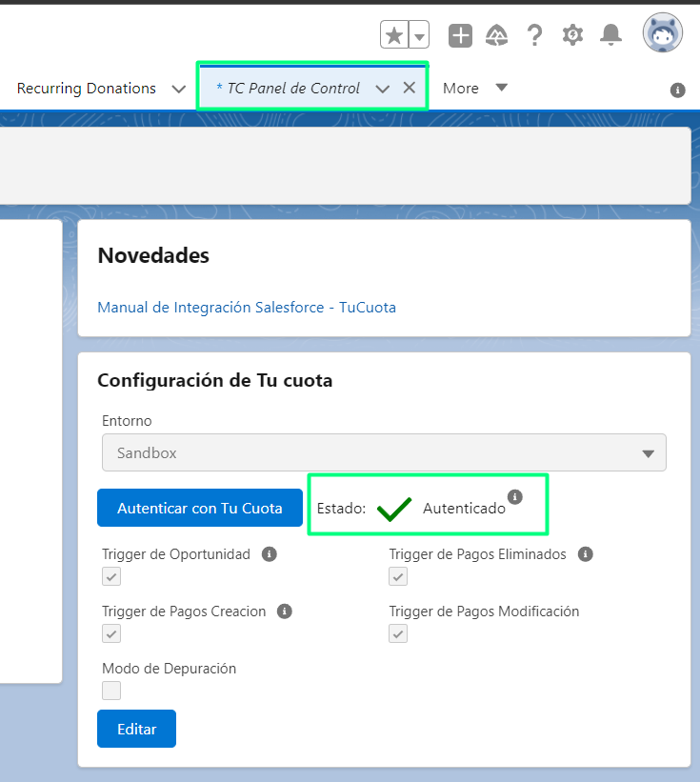Toggle Trigger de Oportunidad checkbox
This screenshot has width=700, height=782.
point(111,576)
